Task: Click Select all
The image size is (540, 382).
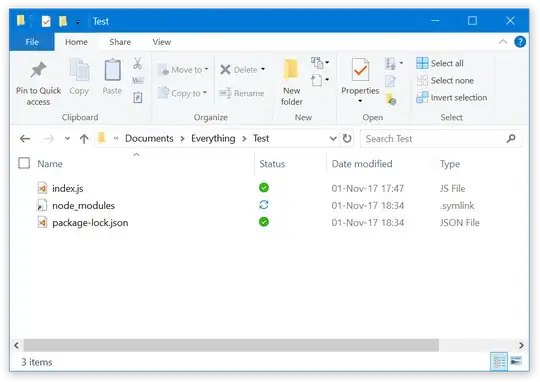Action: tap(440, 63)
